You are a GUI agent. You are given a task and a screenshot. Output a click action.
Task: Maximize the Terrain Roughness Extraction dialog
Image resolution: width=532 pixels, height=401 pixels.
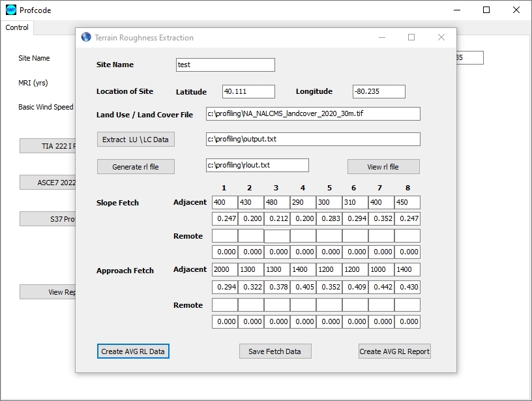coord(411,37)
